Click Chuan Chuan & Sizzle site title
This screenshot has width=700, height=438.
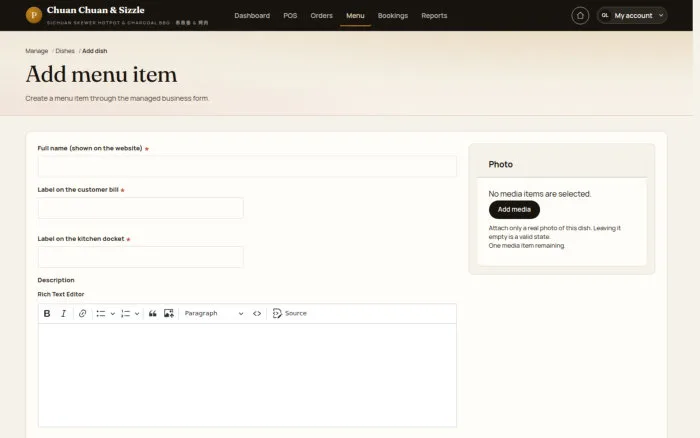coord(96,10)
